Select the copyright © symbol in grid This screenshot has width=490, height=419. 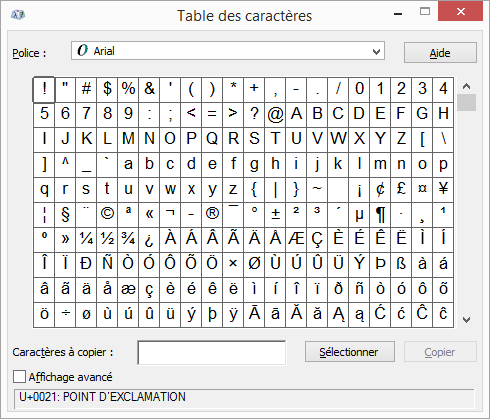107,214
